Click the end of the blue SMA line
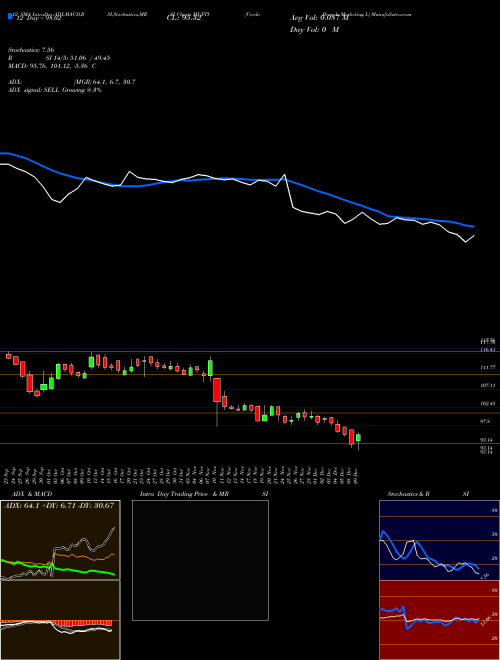 pyautogui.click(x=473, y=227)
